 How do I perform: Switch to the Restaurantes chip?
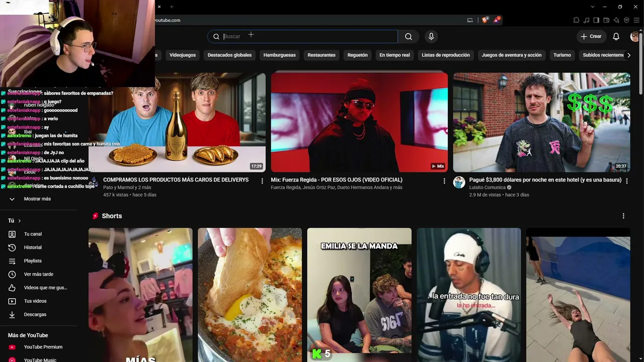(321, 55)
